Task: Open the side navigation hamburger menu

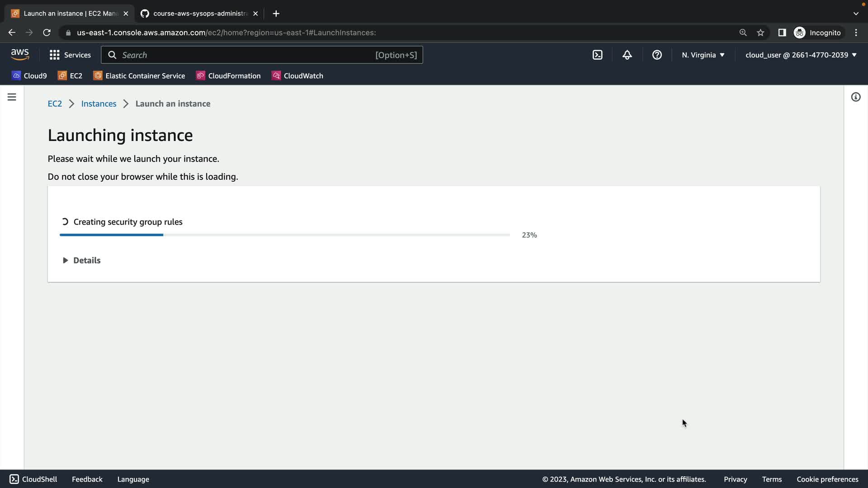Action: (x=12, y=97)
